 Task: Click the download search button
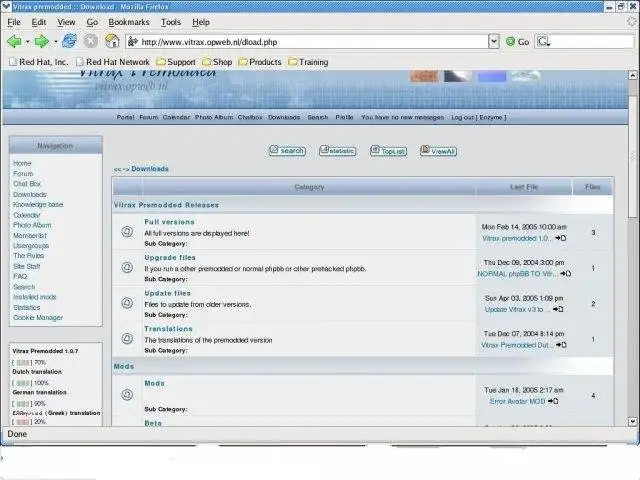pyautogui.click(x=287, y=151)
